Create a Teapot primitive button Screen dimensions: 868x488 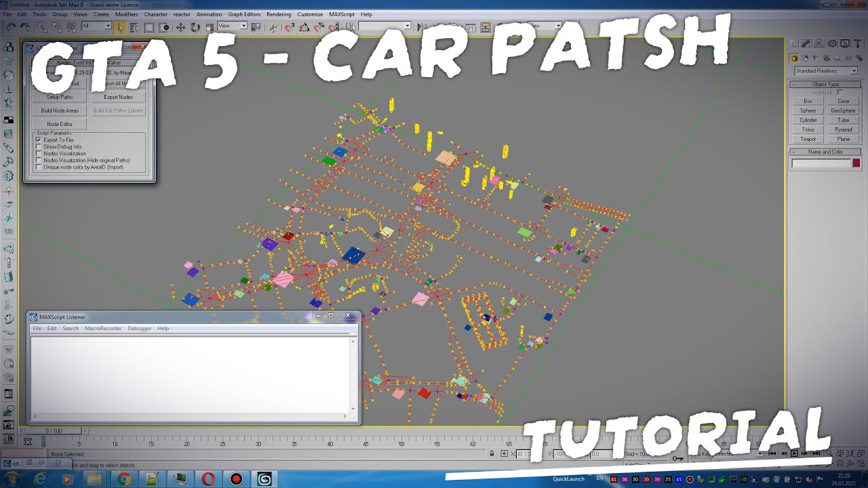tap(808, 139)
